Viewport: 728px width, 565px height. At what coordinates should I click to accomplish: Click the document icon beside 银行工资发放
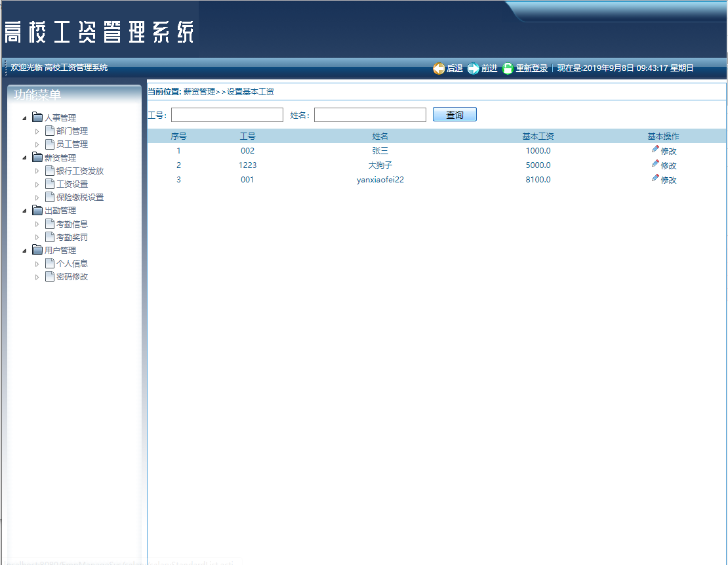pos(49,170)
